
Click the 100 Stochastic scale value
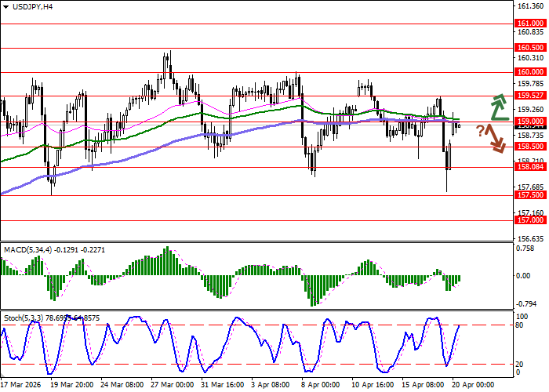point(522,317)
